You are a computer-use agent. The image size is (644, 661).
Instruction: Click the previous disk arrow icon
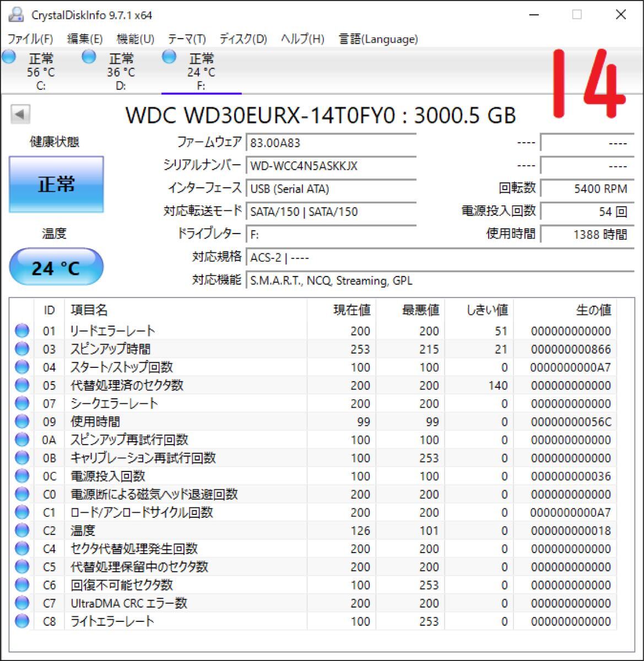tap(20, 115)
